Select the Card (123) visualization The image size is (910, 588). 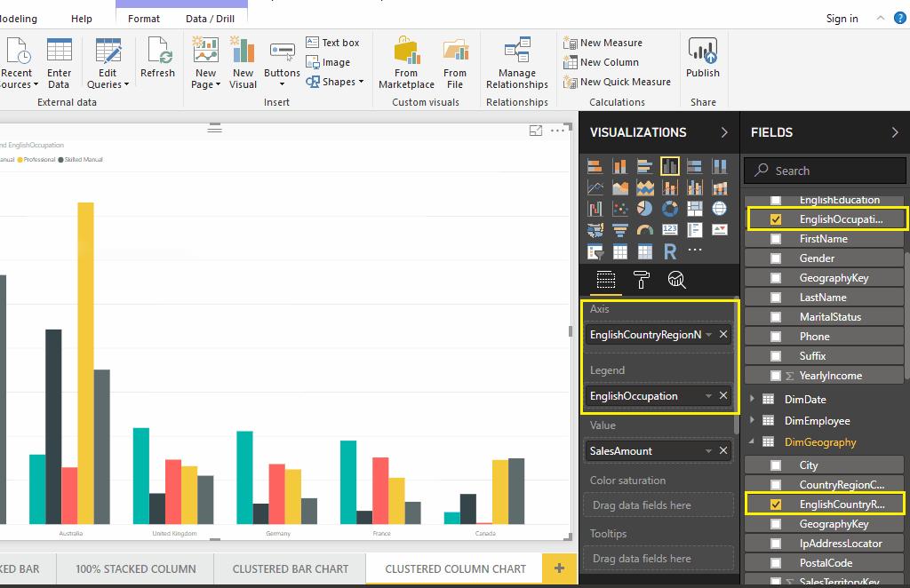[x=670, y=230]
